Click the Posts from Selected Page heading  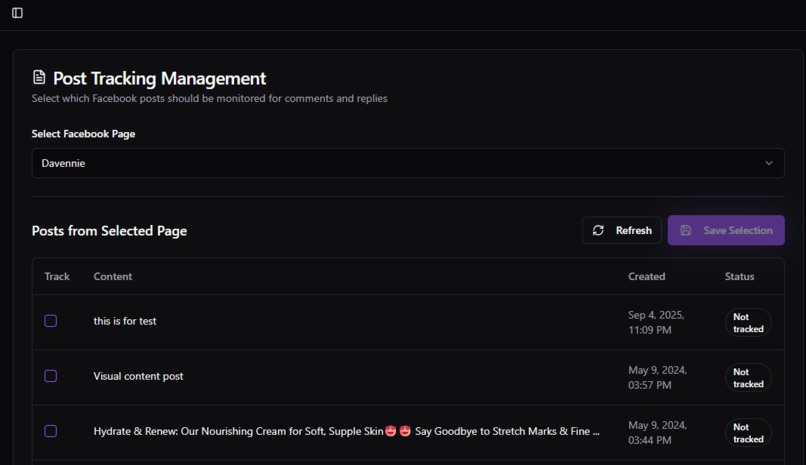[x=109, y=231]
